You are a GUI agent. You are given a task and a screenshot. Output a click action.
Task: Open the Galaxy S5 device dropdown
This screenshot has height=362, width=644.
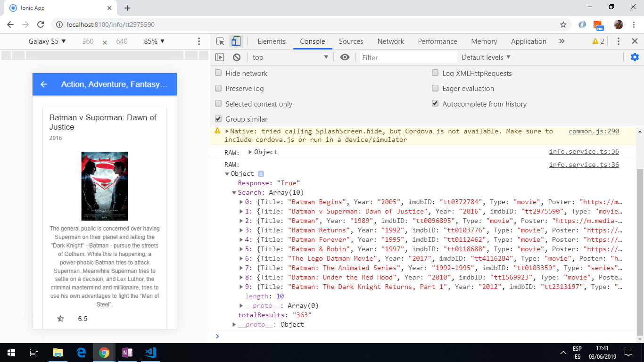47,41
